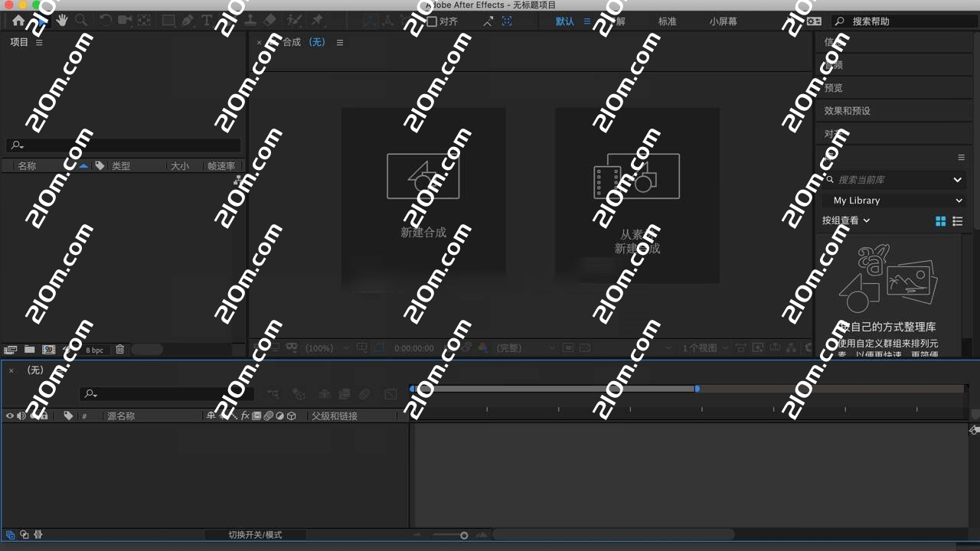
Task: Switch to the 标准 workspace
Action: 668,21
